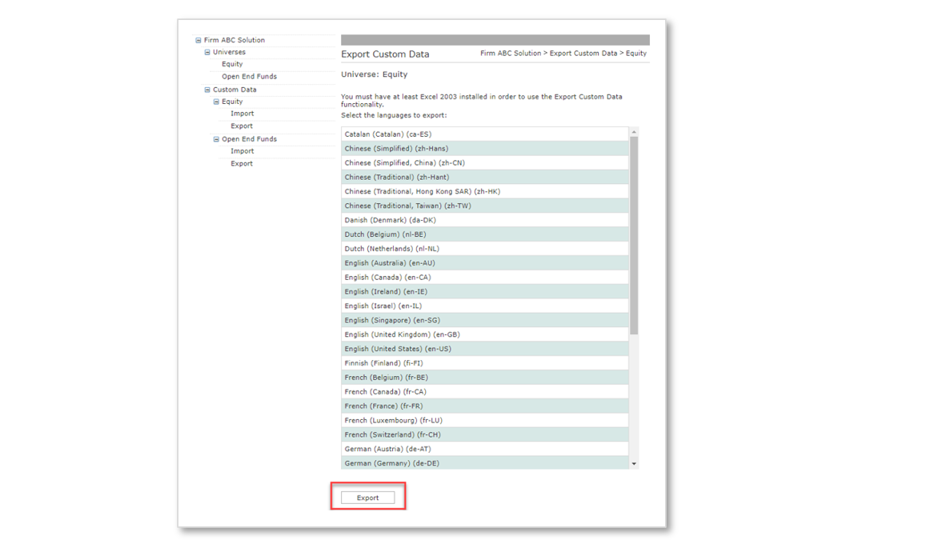Collapse the Equity node under Custom Data
The width and height of the screenshot is (926, 560).
pos(215,101)
